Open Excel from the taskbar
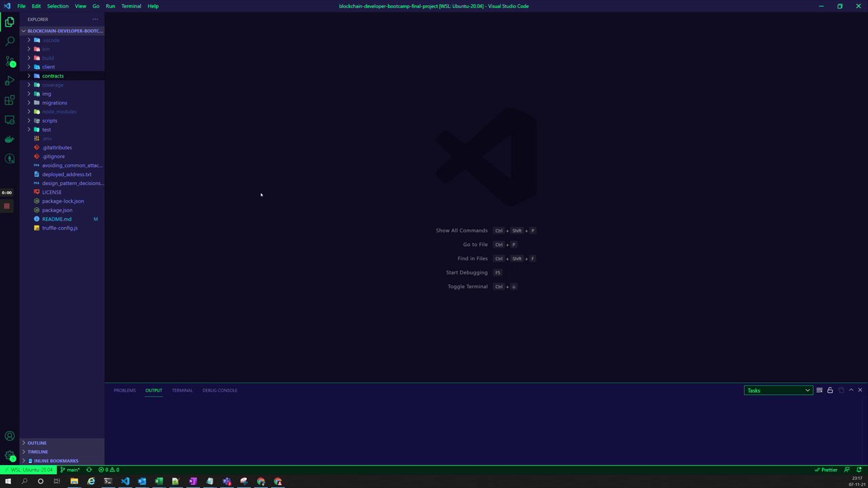868x488 pixels. coord(159,481)
